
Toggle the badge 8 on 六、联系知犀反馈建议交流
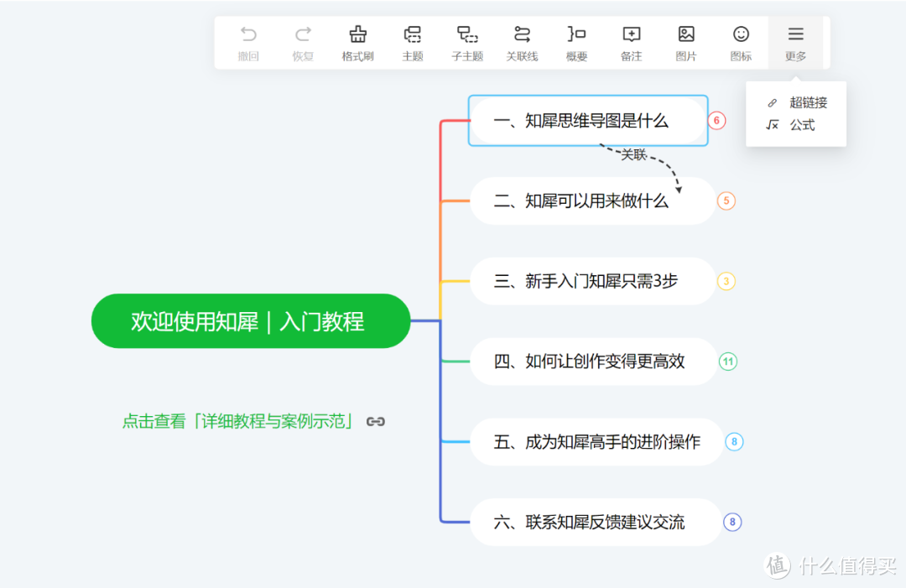click(x=732, y=522)
